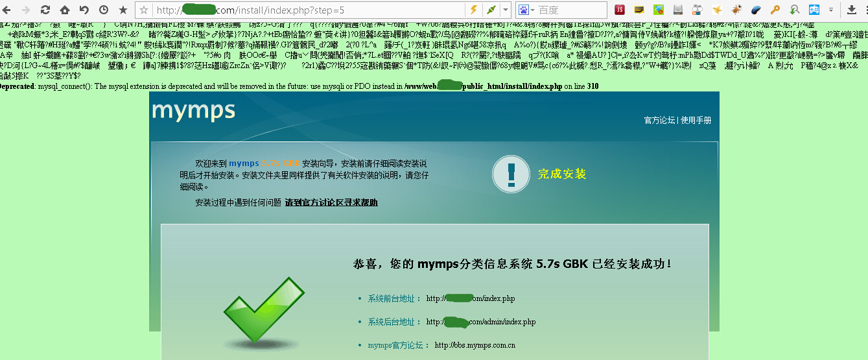Click the mouse extension icon

755,10
